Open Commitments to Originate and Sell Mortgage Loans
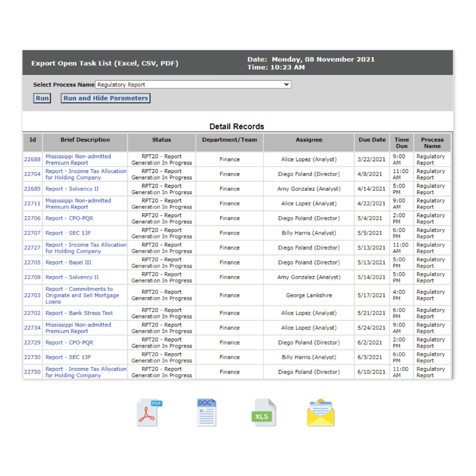 (82, 295)
